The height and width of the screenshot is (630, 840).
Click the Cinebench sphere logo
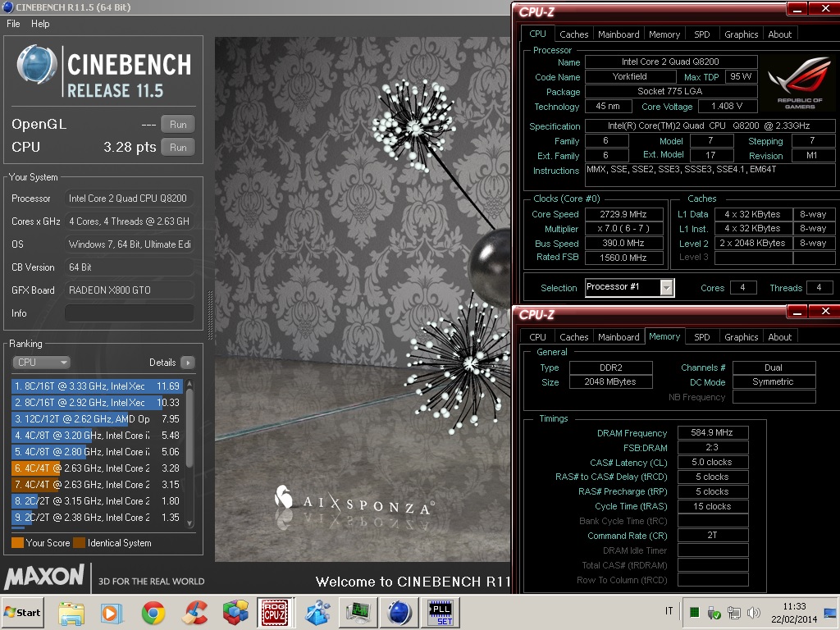click(37, 65)
